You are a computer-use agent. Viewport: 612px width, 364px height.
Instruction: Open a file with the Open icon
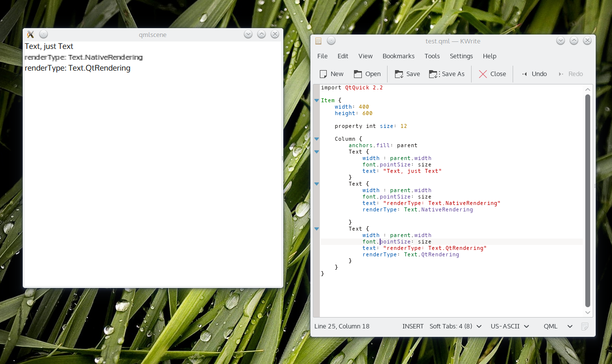pyautogui.click(x=358, y=74)
